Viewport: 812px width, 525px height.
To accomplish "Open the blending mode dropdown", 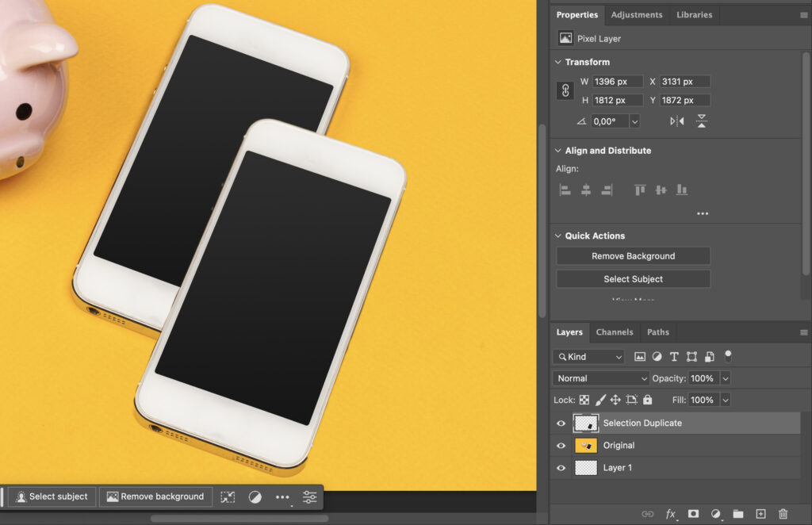I will click(x=600, y=378).
